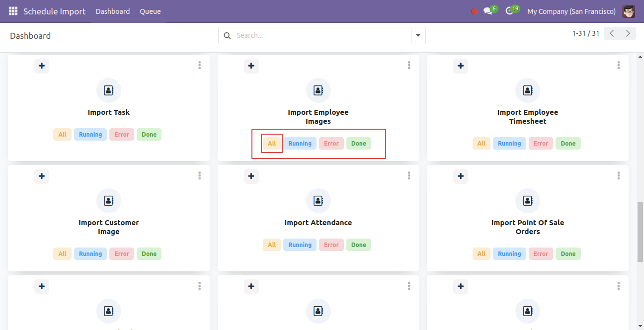
Task: Open the activities clock icon
Action: (x=509, y=11)
